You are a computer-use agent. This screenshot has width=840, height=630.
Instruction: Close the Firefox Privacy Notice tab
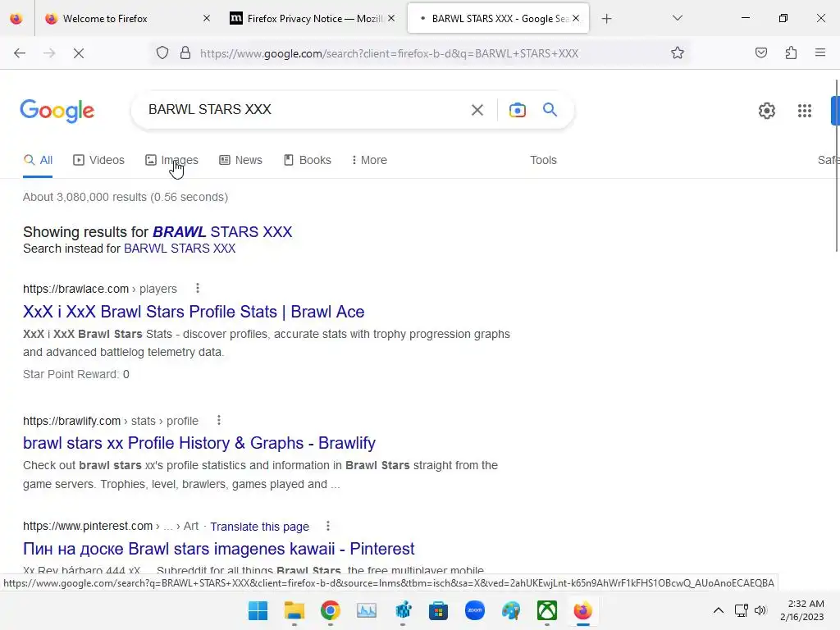coord(391,18)
